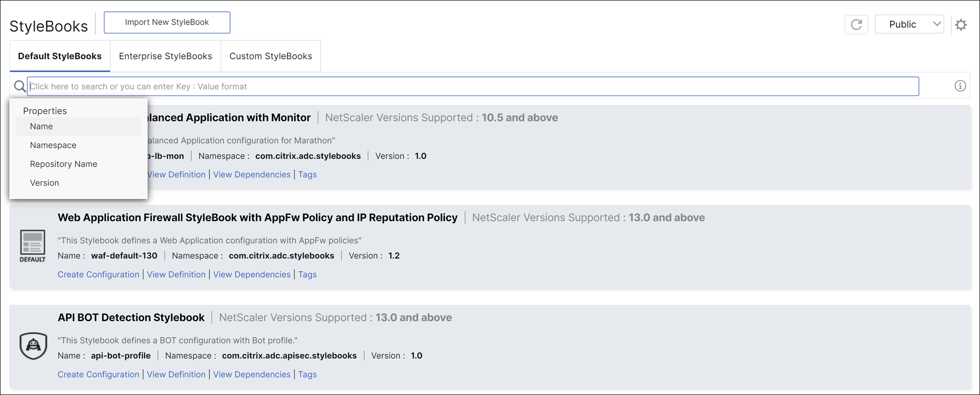This screenshot has height=395, width=980.
Task: Select Name from the Properties list
Action: click(x=78, y=126)
